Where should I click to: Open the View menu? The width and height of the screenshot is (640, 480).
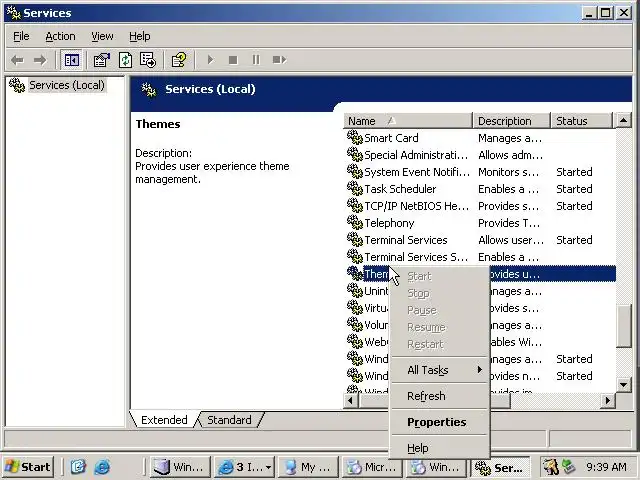pos(102,36)
